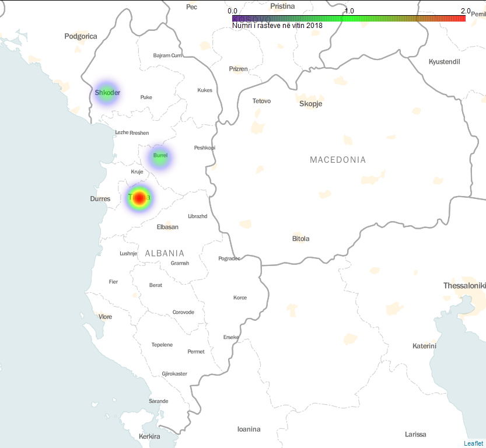Screen dimensions: 486x448
Task: Click the Kukes town label
Action: coord(205,90)
